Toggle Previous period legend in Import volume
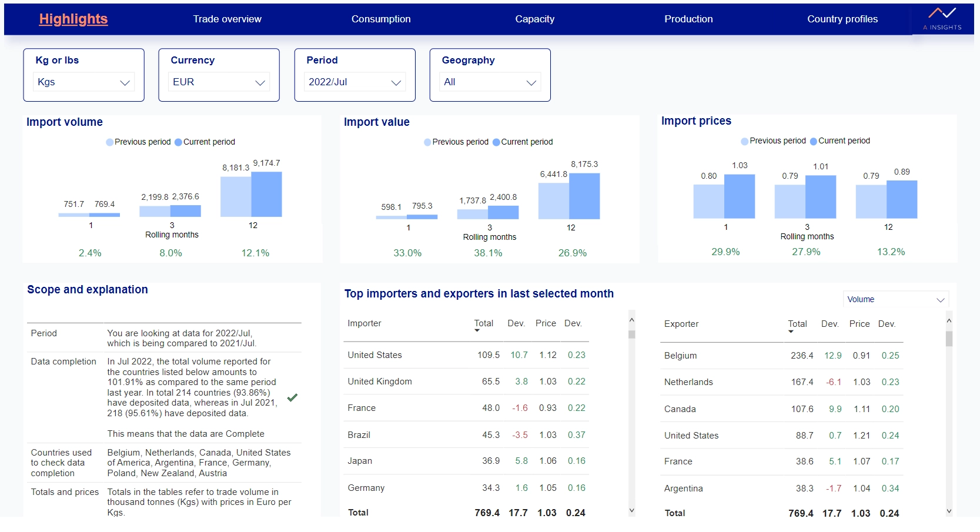 pos(139,142)
